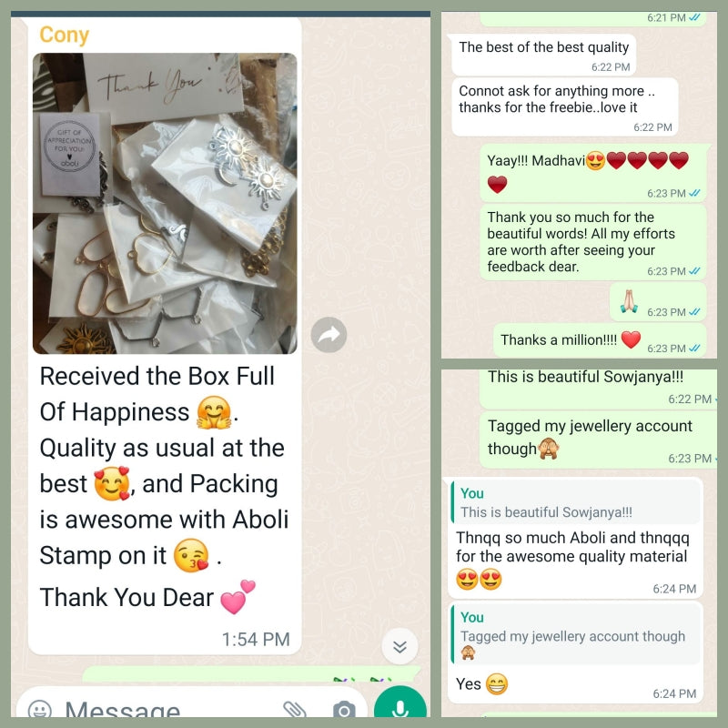Open the jewellery photo sent by Cony
The width and height of the screenshot is (728, 728).
click(165, 203)
